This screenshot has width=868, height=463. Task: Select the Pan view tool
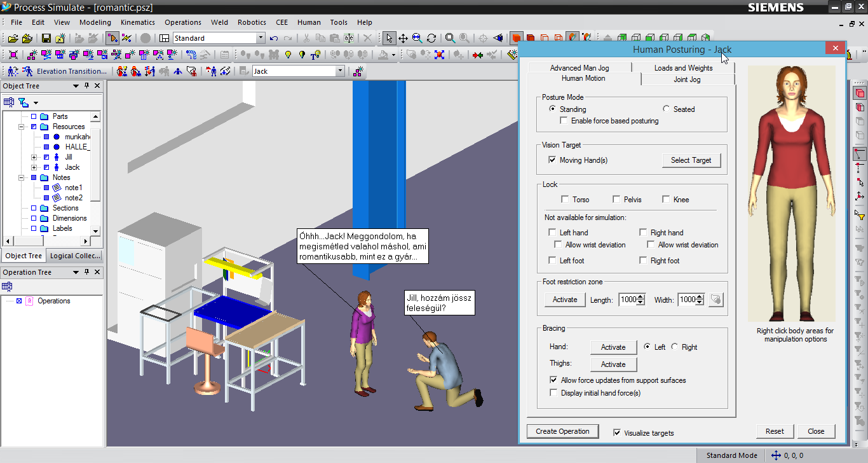(403, 38)
